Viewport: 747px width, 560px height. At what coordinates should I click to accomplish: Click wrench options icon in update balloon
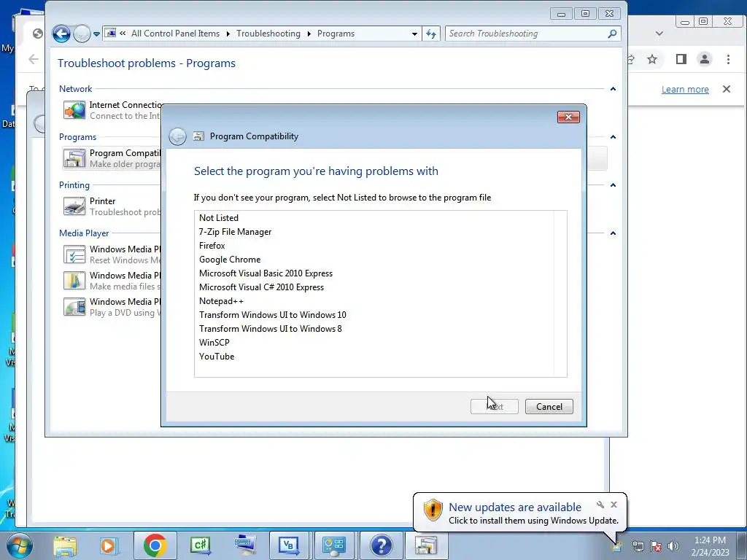tap(600, 505)
